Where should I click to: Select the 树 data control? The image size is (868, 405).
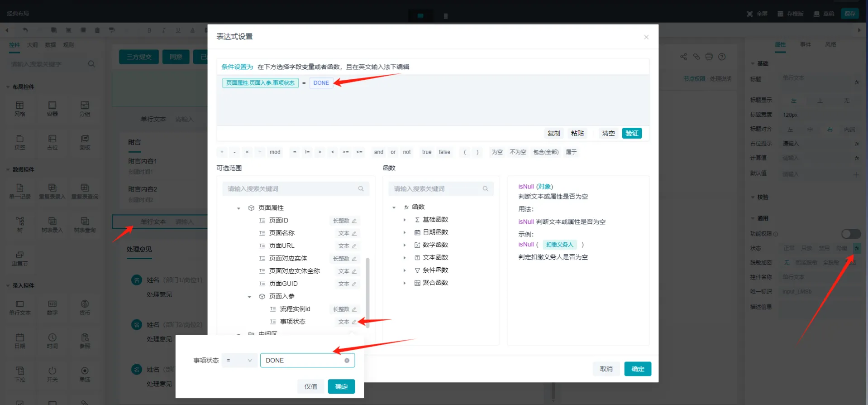click(x=20, y=225)
